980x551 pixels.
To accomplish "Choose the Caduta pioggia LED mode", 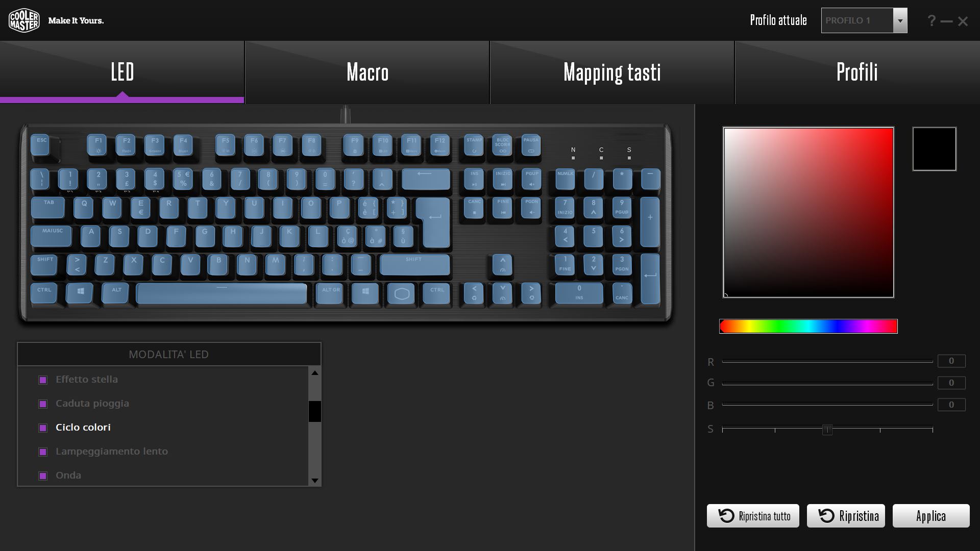I will click(x=92, y=403).
